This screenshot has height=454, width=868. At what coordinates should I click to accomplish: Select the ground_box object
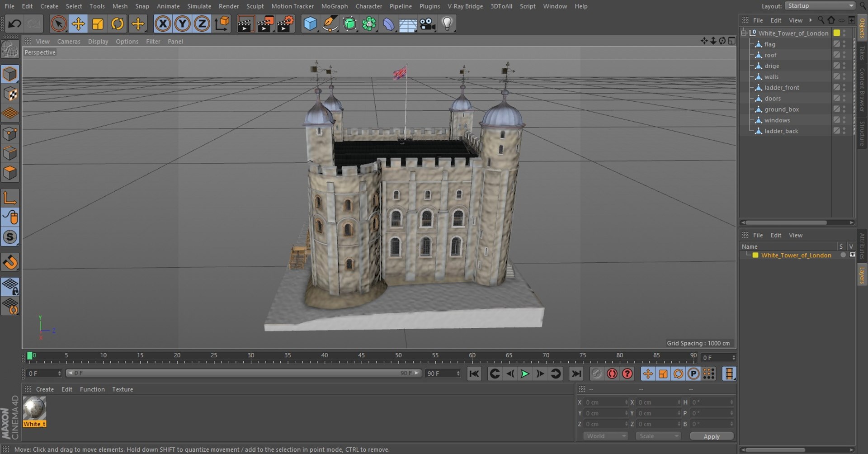click(782, 109)
